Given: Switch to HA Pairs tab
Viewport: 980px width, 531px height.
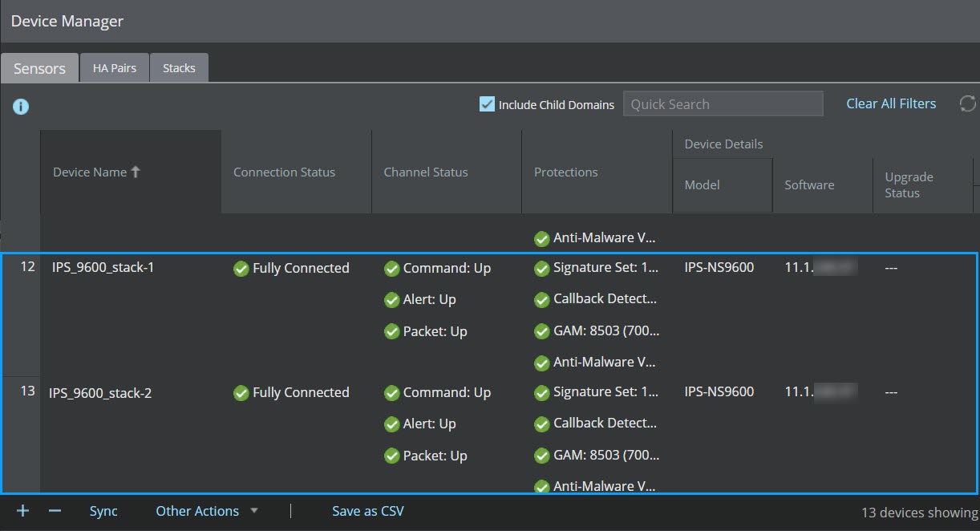Looking at the screenshot, I should [x=115, y=68].
